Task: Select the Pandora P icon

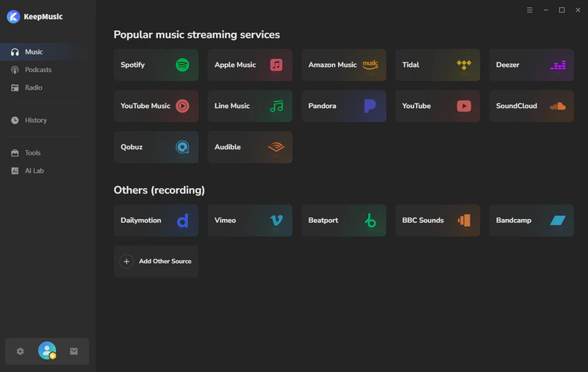Action: pyautogui.click(x=370, y=106)
